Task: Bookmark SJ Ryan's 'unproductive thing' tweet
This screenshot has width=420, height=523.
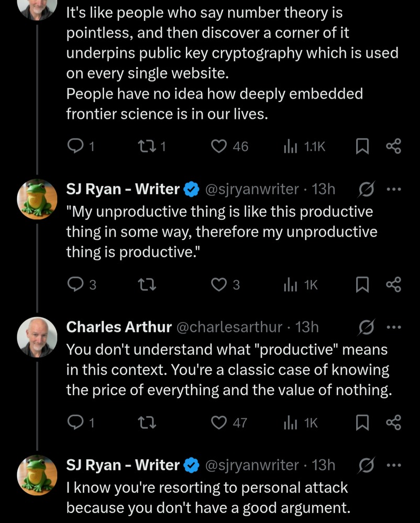Action: [362, 285]
